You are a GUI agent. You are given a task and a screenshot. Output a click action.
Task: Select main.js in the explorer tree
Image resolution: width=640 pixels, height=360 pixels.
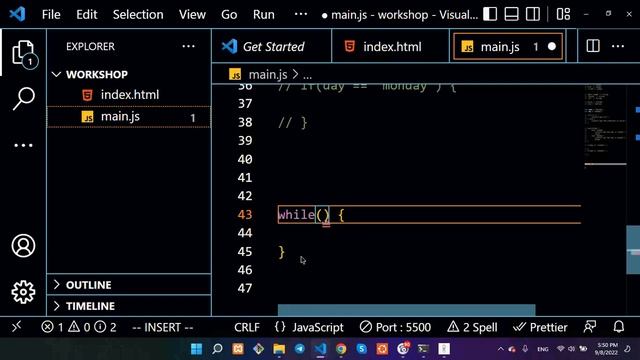[129, 117]
